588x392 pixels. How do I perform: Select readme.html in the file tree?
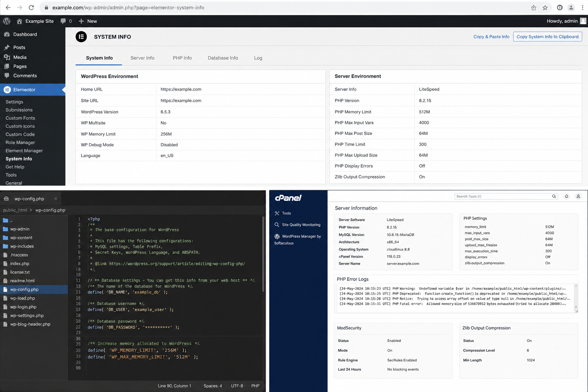pyautogui.click(x=22, y=281)
